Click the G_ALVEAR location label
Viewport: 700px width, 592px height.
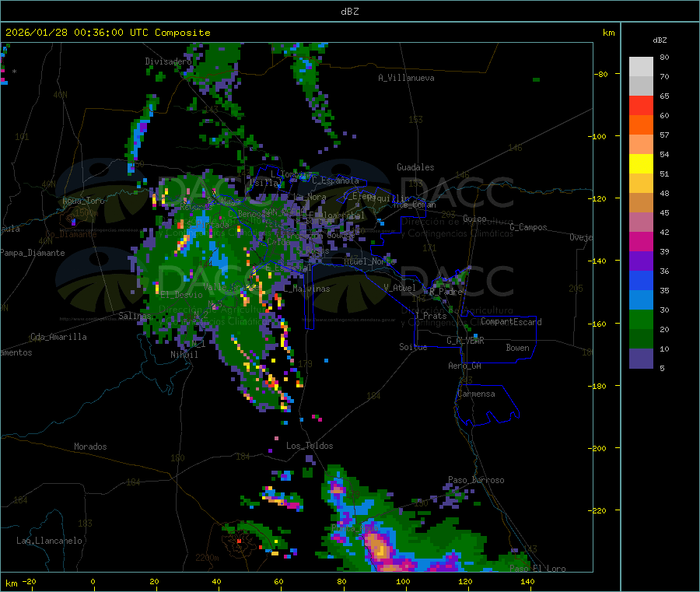[x=465, y=341]
